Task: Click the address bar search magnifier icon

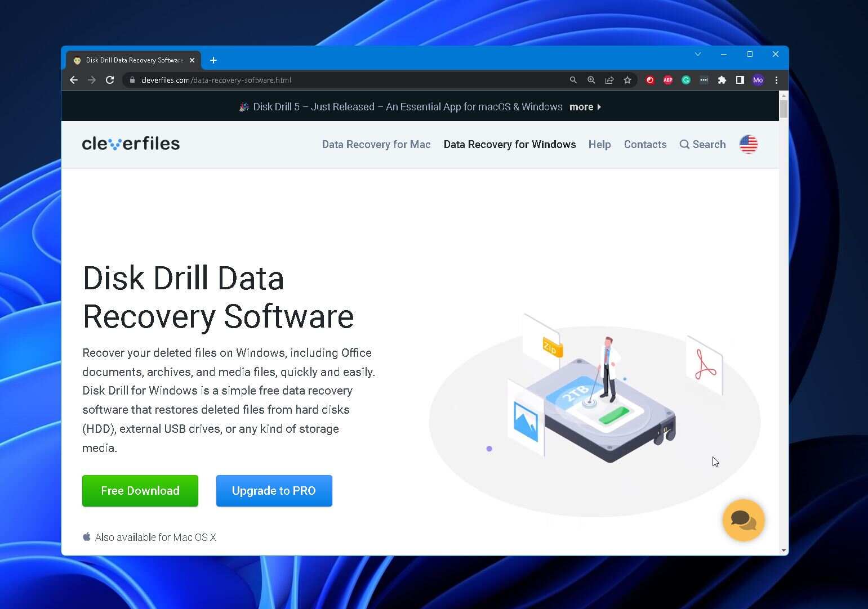Action: click(573, 80)
